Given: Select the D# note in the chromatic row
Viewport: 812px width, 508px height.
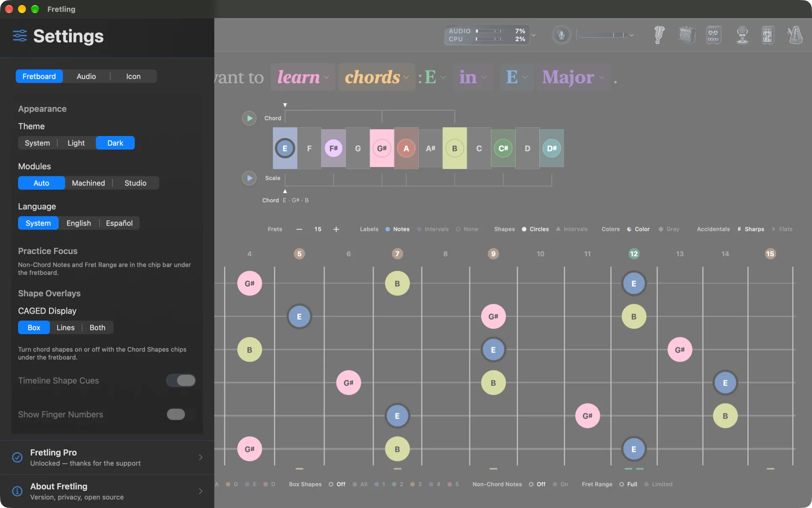Looking at the screenshot, I should click(552, 148).
